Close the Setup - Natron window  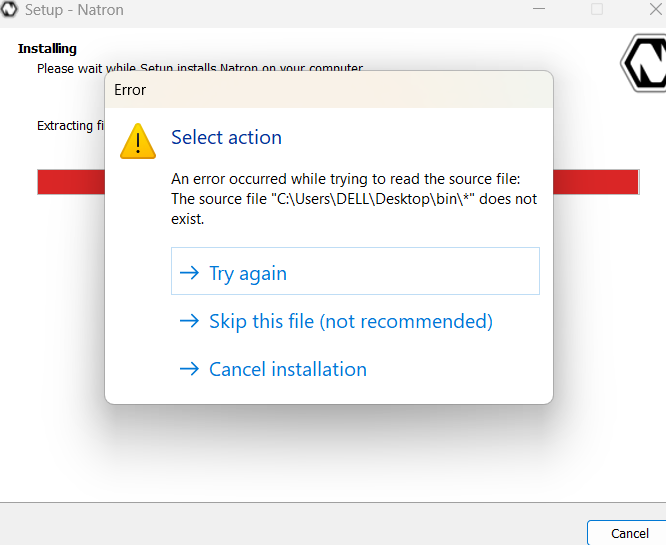(x=655, y=9)
